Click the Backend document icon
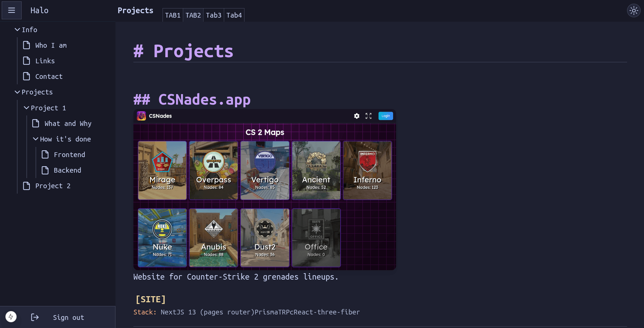The height and width of the screenshot is (328, 644). pos(45,170)
